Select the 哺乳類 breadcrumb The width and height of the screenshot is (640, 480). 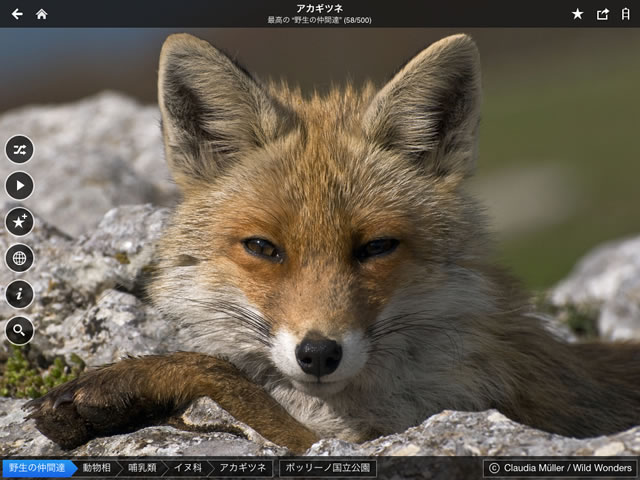click(x=143, y=468)
